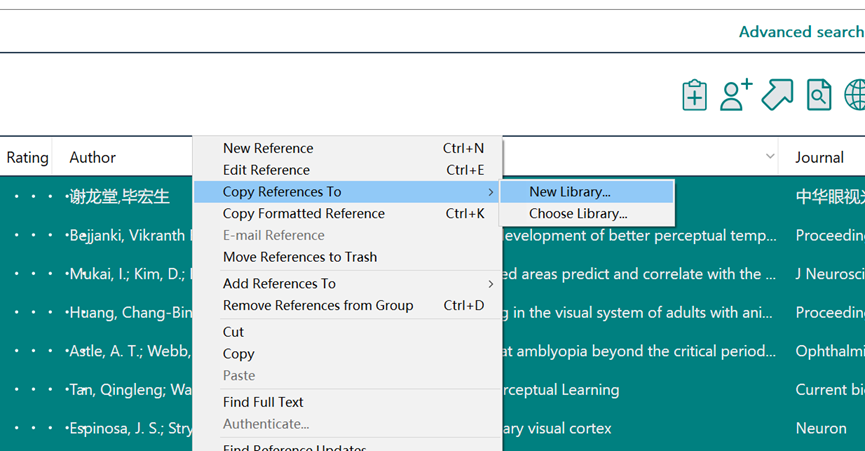
Task: Click the find full text document icon
Action: tap(819, 95)
